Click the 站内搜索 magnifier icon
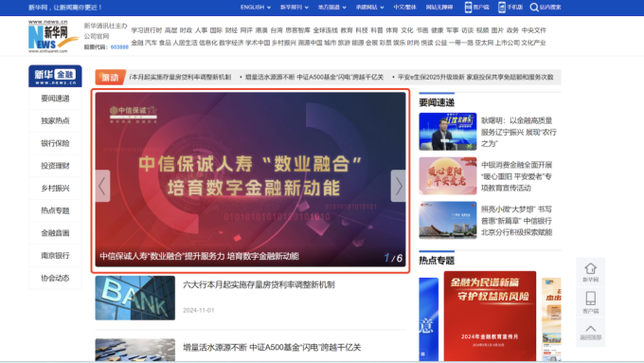This screenshot has width=644, height=363. click(x=534, y=8)
